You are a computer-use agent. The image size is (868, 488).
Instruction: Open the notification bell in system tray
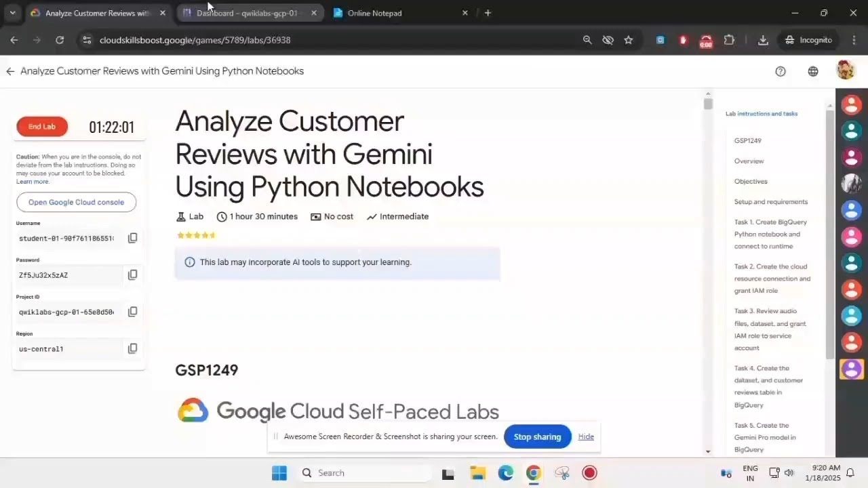pyautogui.click(x=850, y=473)
